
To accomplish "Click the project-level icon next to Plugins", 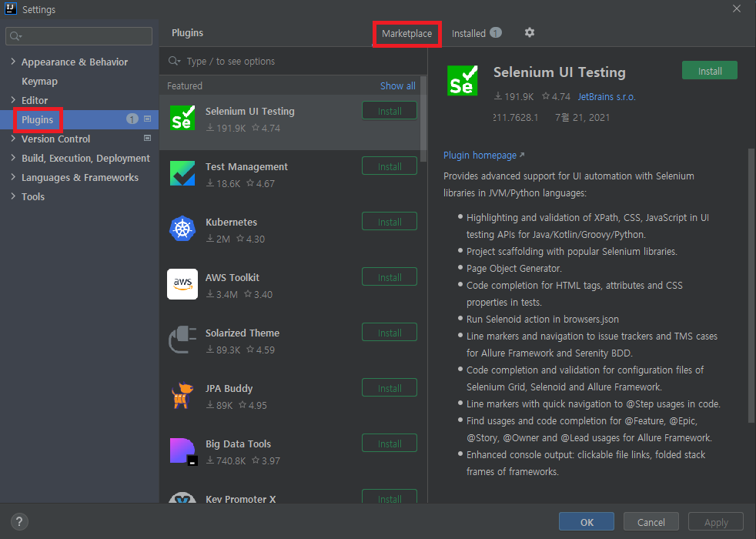I will 148,119.
